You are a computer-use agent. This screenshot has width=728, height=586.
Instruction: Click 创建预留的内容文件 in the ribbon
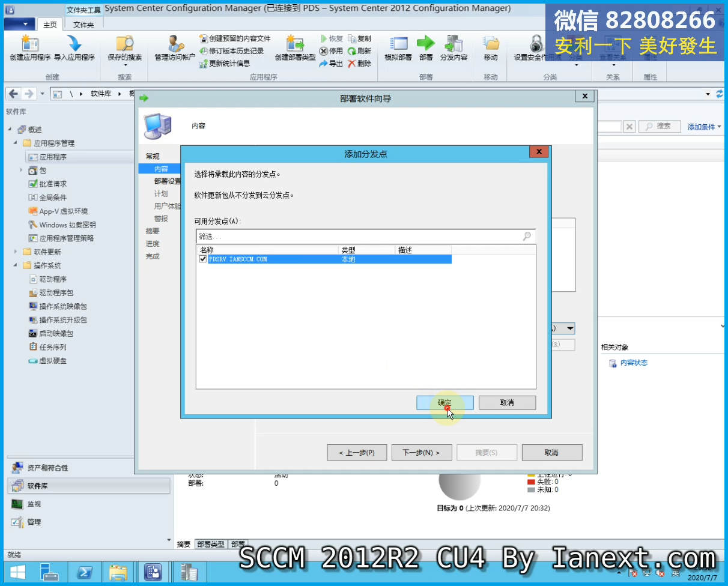pos(235,38)
